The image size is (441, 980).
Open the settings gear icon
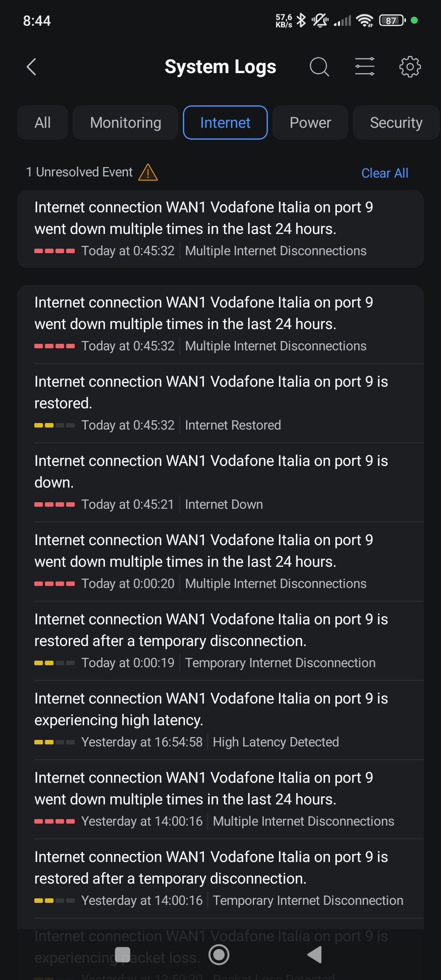(410, 67)
